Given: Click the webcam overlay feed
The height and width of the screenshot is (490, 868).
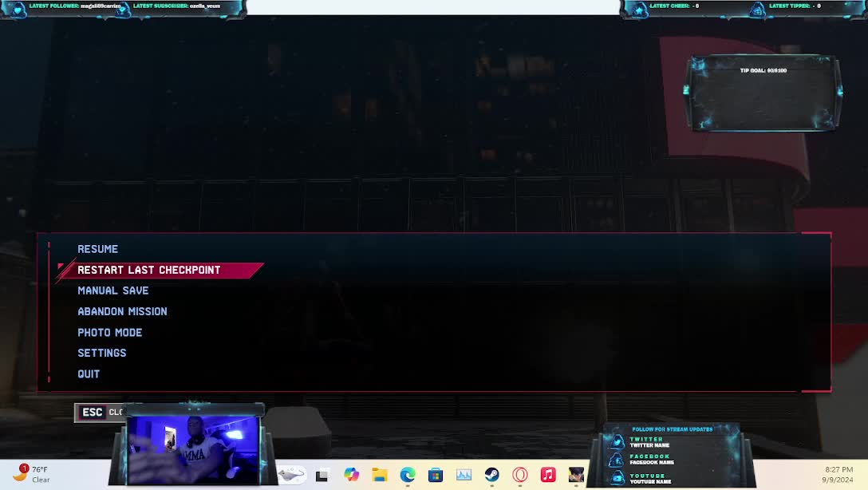Looking at the screenshot, I should (192, 449).
